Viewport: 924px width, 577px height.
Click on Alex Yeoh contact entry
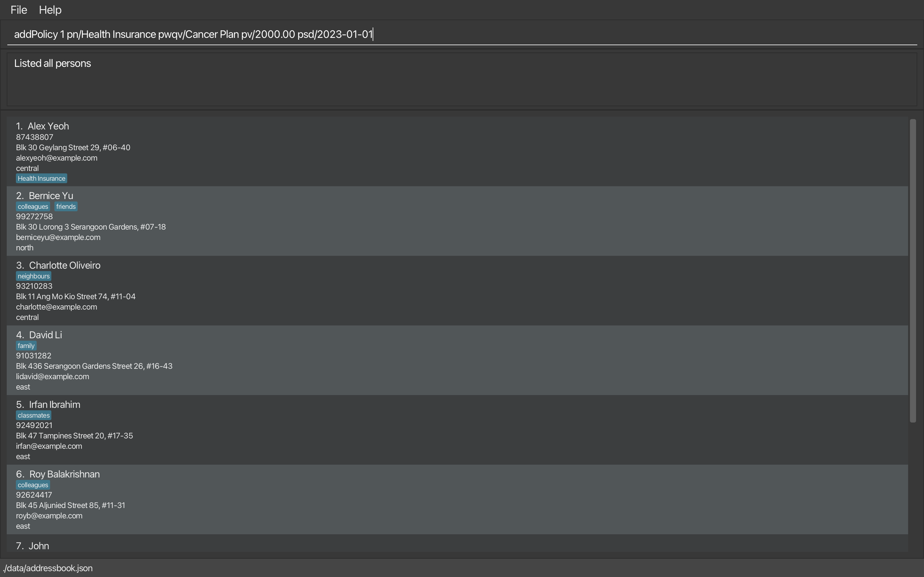[461, 151]
